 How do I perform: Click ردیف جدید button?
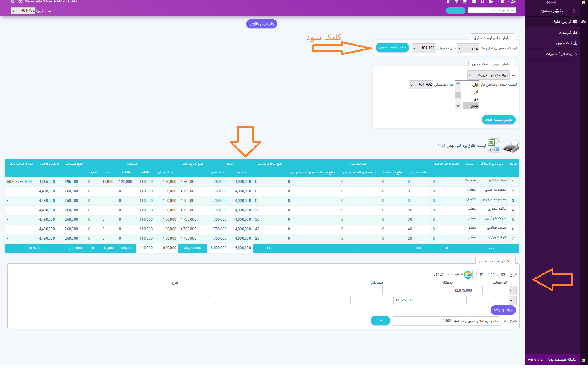(503, 310)
